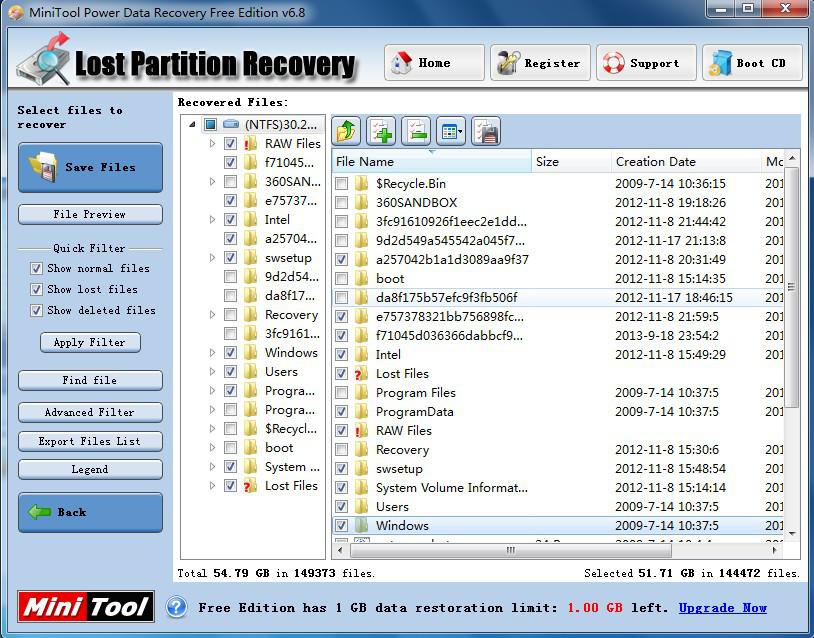Collapse the NTFS drive tree node
Screen dimensions: 814x638
192,125
